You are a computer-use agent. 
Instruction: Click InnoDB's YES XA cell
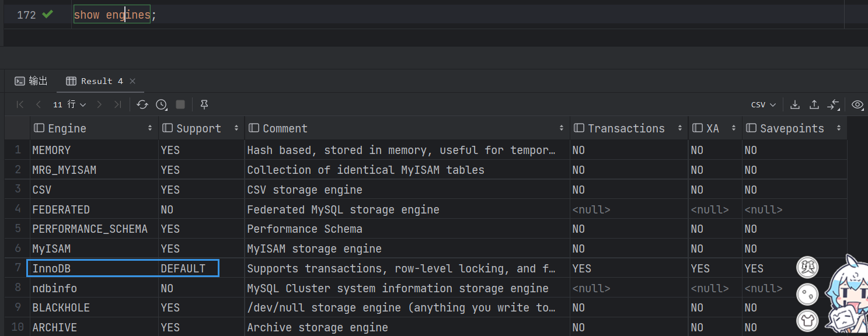tap(715, 268)
